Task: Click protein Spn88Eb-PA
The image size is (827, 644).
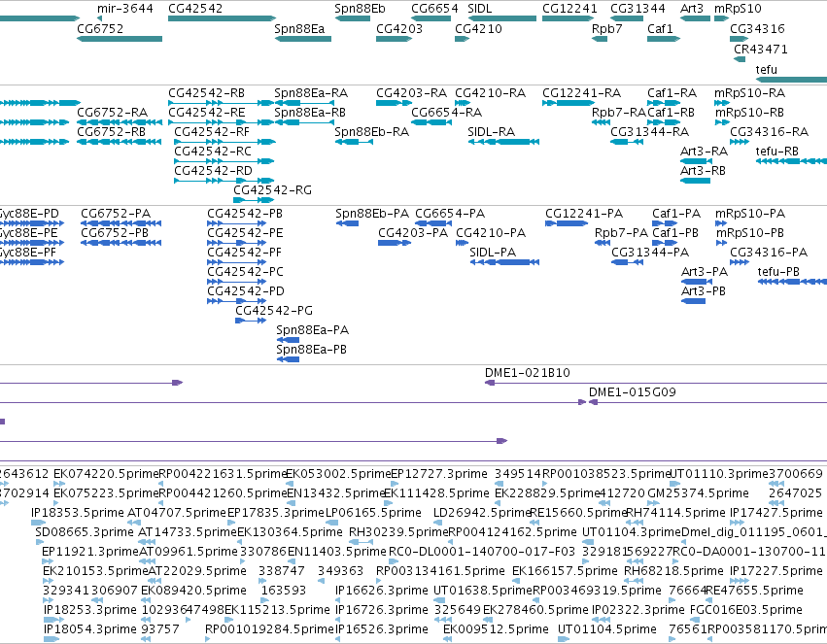Action: tap(348, 223)
